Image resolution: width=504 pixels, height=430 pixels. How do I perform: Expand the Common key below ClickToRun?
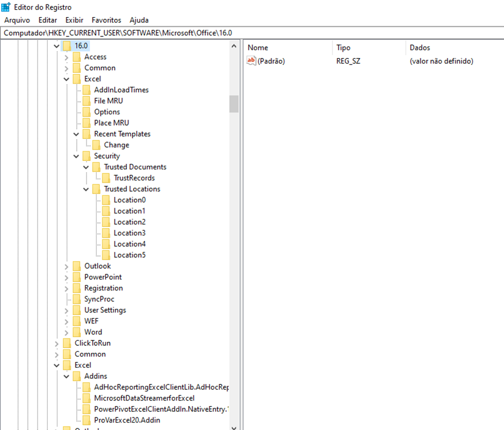(56, 355)
